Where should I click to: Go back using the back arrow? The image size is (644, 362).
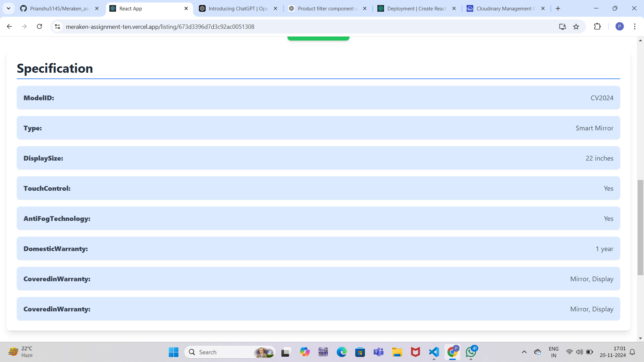pyautogui.click(x=9, y=26)
